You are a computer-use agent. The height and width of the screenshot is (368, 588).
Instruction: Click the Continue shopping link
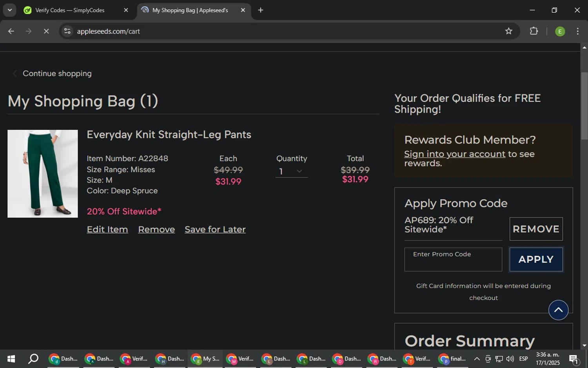pyautogui.click(x=57, y=73)
